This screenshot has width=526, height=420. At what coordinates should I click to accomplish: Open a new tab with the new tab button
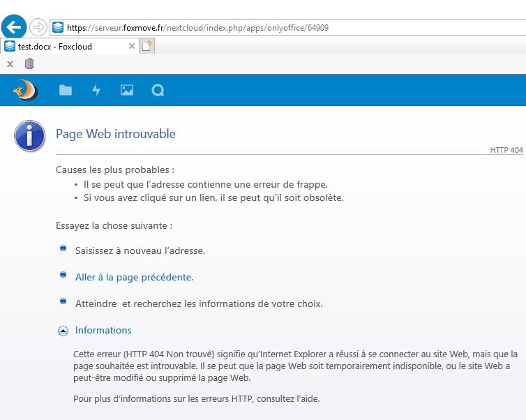point(146,46)
